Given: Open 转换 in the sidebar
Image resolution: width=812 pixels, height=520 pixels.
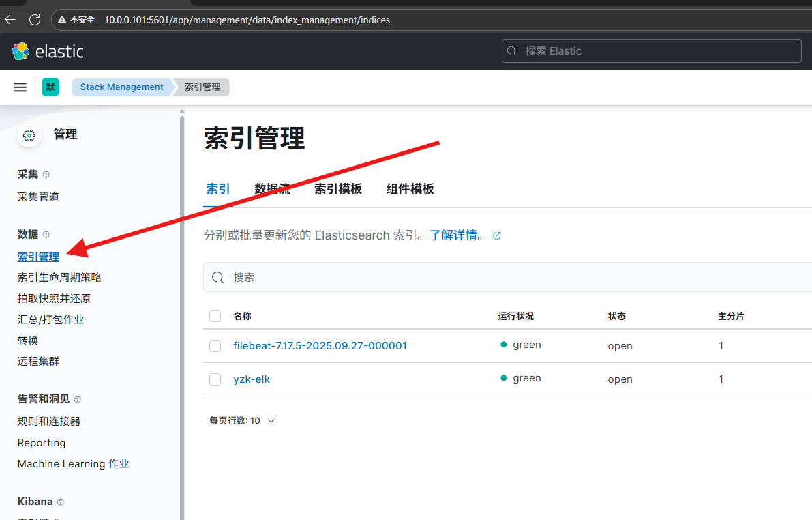Looking at the screenshot, I should [x=28, y=341].
